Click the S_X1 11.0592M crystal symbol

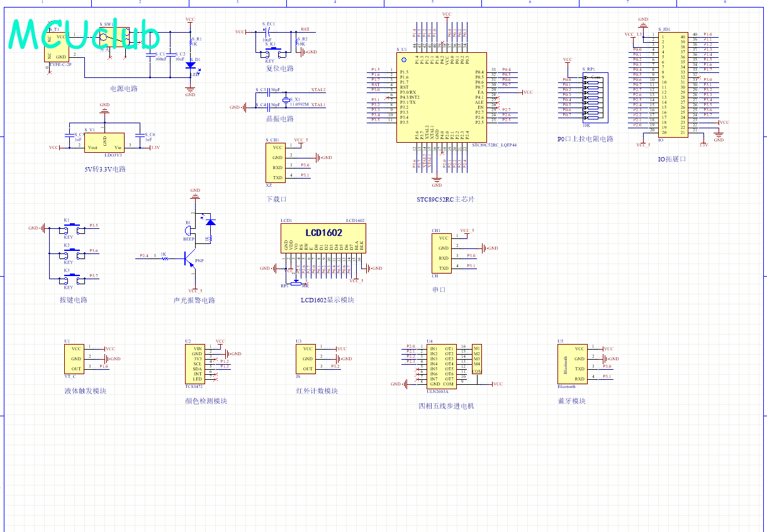click(x=285, y=101)
